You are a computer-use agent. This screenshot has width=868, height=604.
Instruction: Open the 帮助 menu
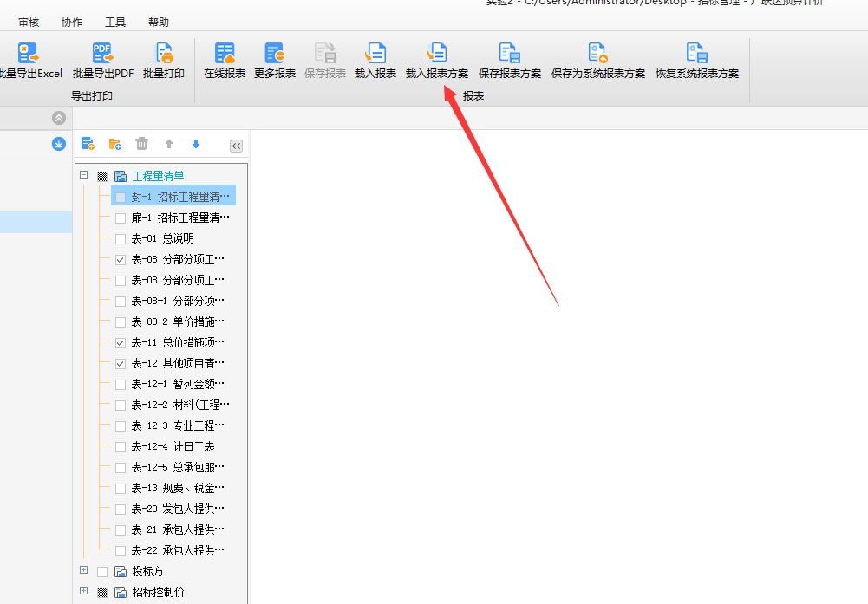158,22
